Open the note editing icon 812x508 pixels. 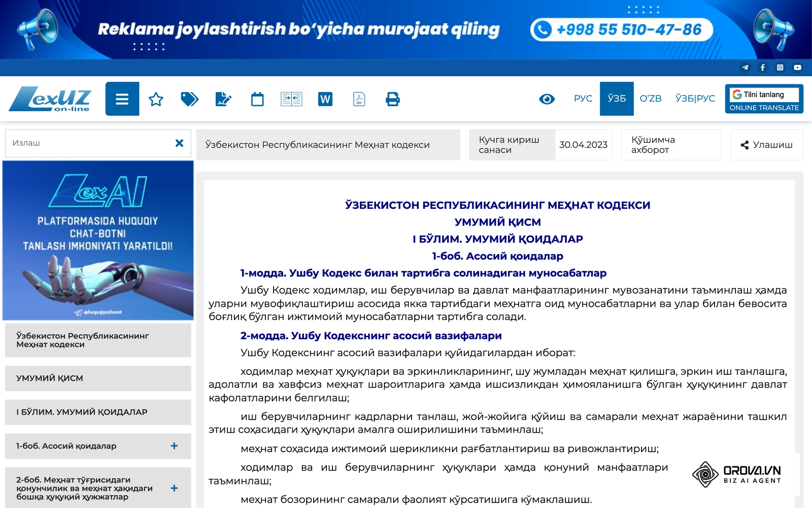coord(223,99)
